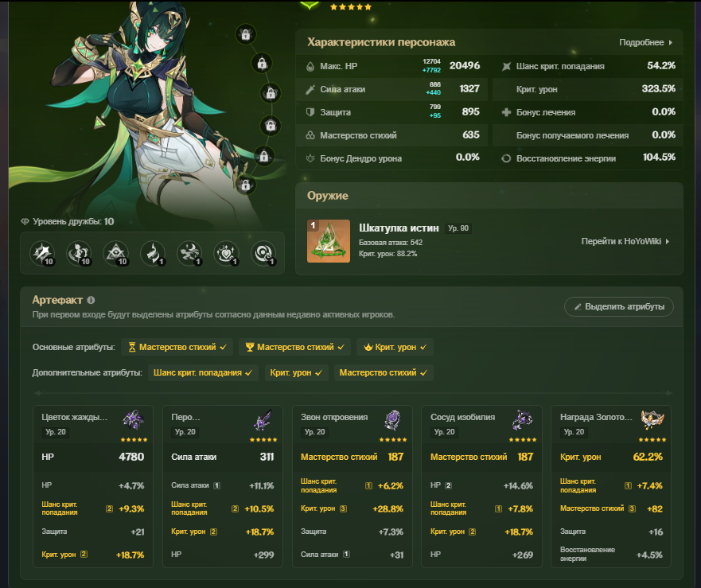Click the Перо feather artifact icon

pyautogui.click(x=263, y=420)
